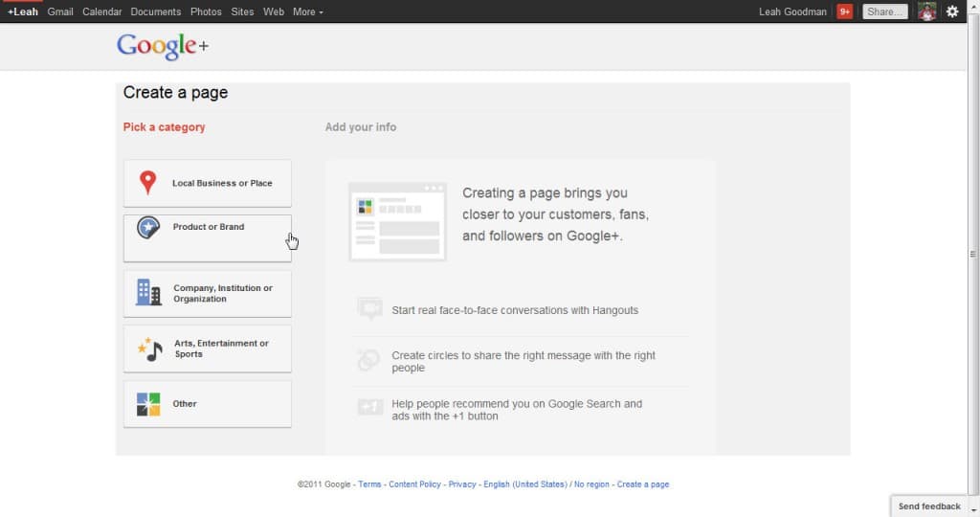Click the blue office buildings icon
The image size is (980, 517).
click(148, 293)
